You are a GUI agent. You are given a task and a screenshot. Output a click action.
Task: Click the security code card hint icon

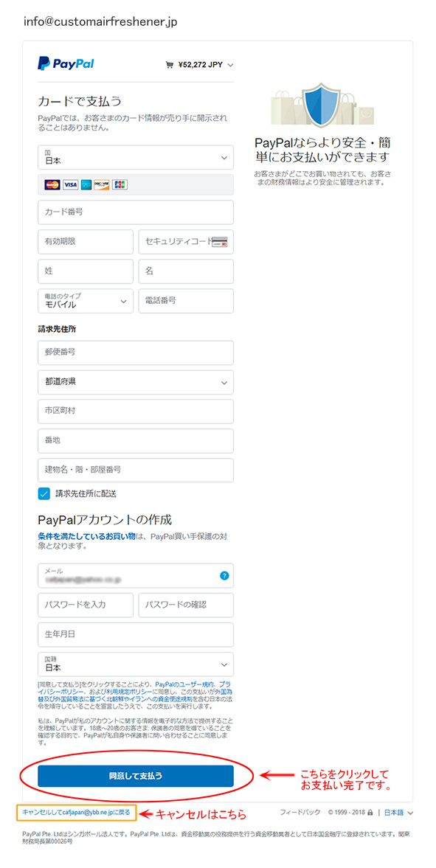coord(221,242)
